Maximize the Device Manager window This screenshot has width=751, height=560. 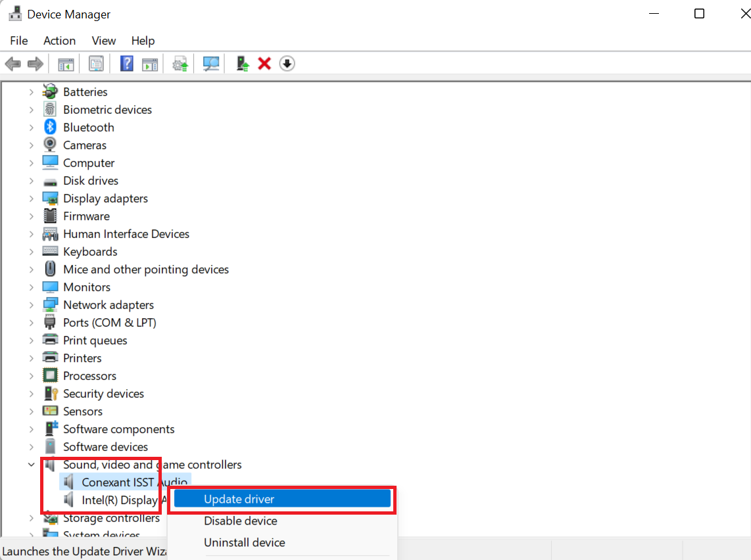(699, 13)
